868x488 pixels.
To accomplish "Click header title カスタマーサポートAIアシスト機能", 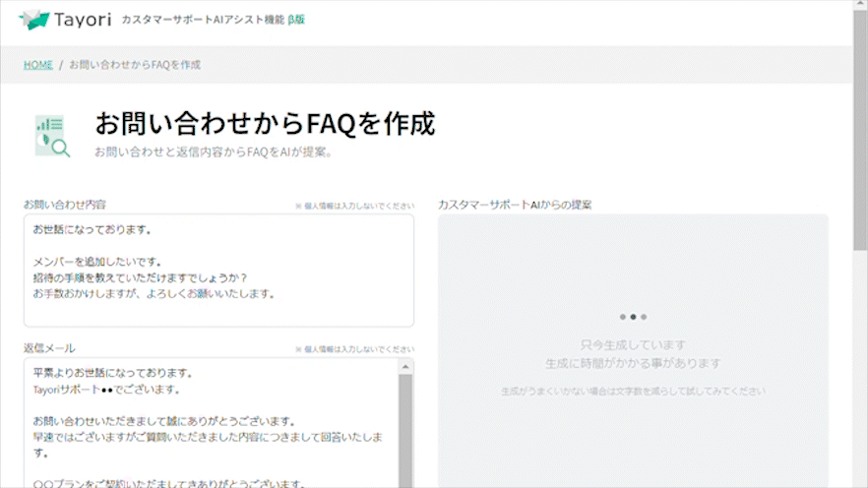I will pyautogui.click(x=202, y=20).
